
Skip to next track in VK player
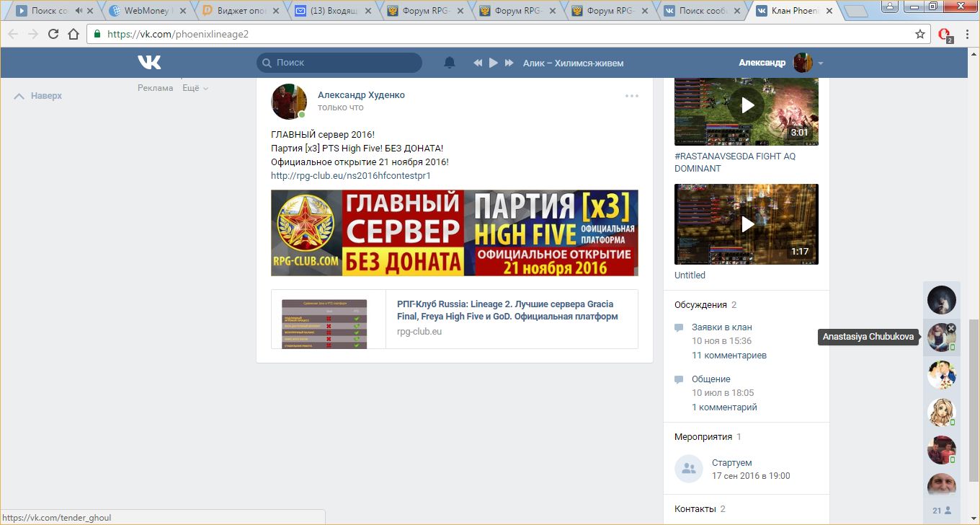[509, 63]
